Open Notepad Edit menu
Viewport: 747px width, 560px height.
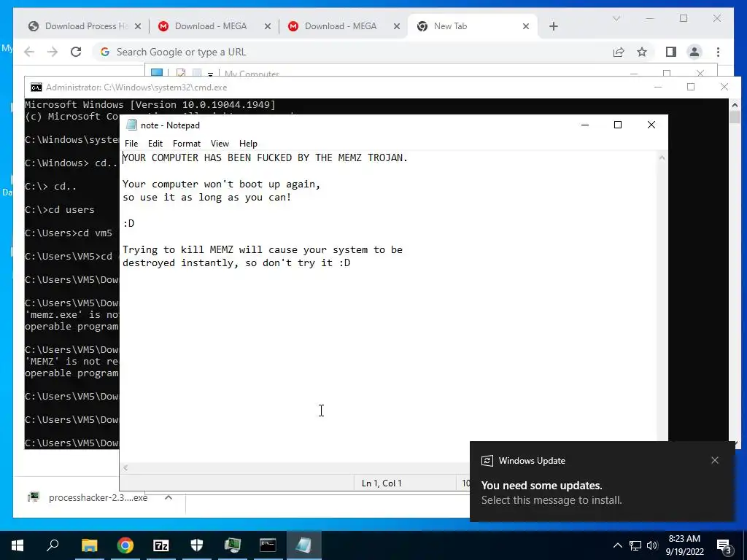pos(155,144)
